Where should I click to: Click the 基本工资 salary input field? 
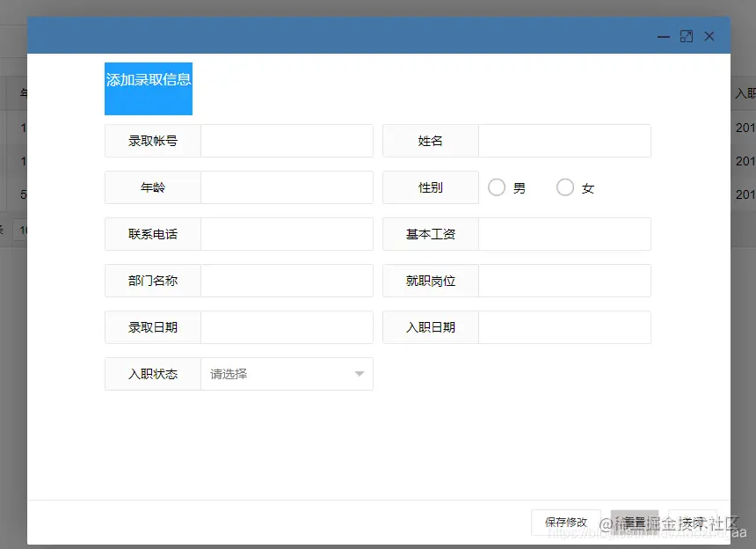(x=563, y=233)
